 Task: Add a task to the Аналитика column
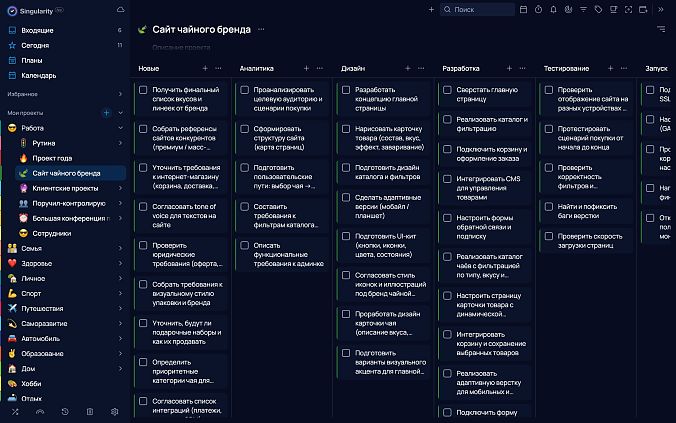pyautogui.click(x=307, y=68)
